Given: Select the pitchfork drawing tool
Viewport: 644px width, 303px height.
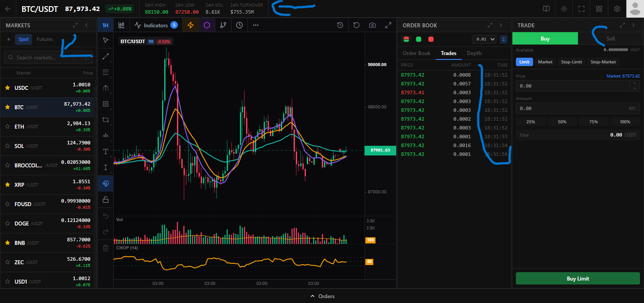Looking at the screenshot, I should click(x=105, y=88).
